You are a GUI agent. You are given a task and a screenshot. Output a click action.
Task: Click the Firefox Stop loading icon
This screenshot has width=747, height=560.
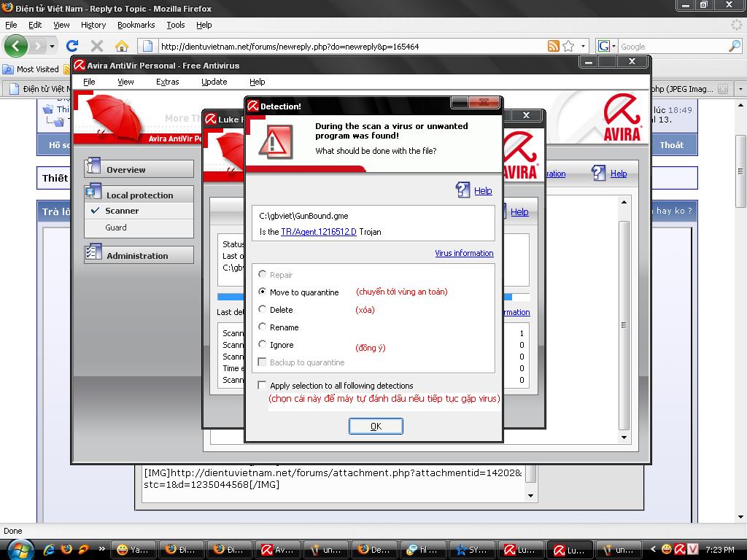[97, 46]
